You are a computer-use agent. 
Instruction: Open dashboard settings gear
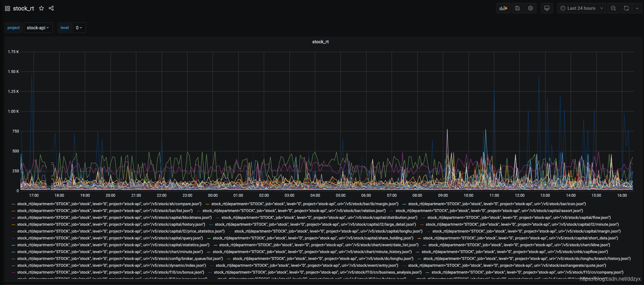pos(531,8)
